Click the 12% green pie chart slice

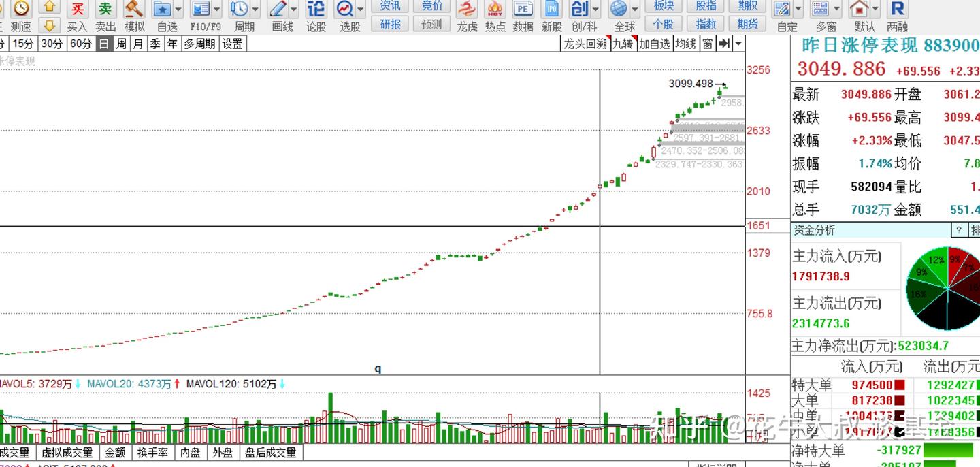tap(936, 262)
